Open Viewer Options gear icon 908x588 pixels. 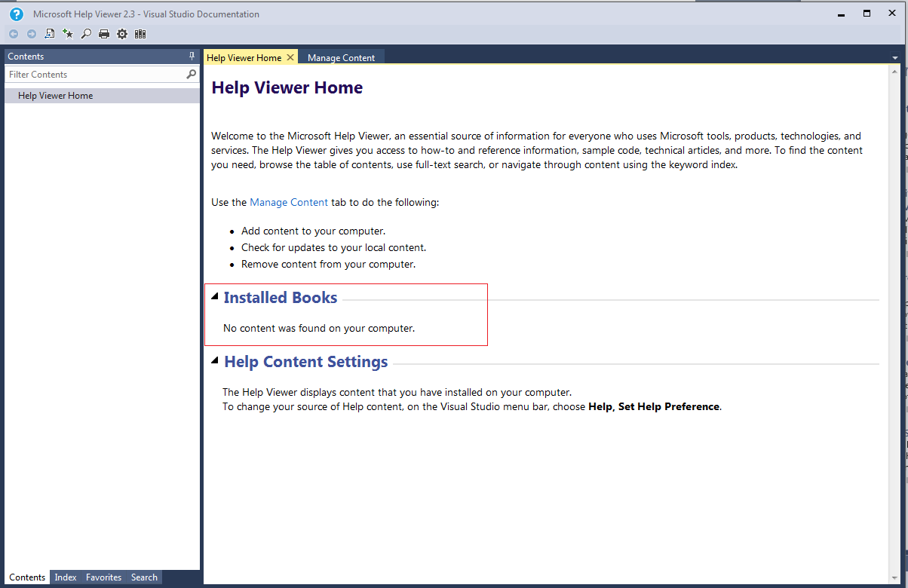point(122,34)
